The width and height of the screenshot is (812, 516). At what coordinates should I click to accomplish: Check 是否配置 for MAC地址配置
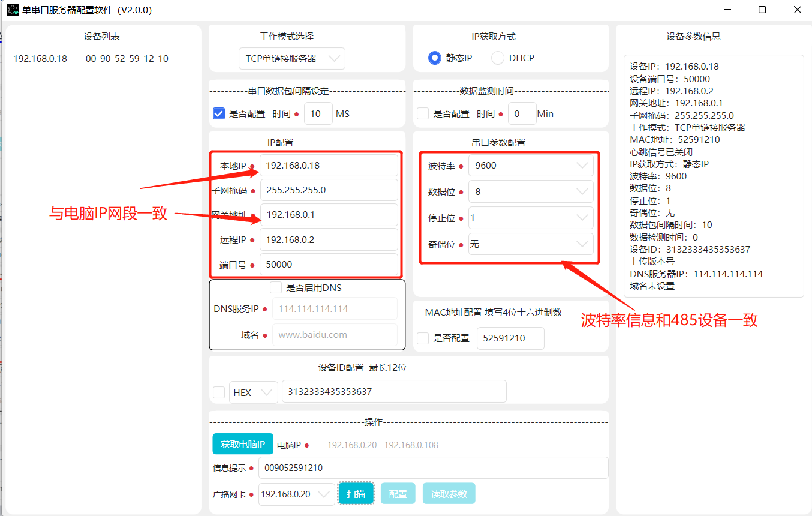(x=423, y=338)
